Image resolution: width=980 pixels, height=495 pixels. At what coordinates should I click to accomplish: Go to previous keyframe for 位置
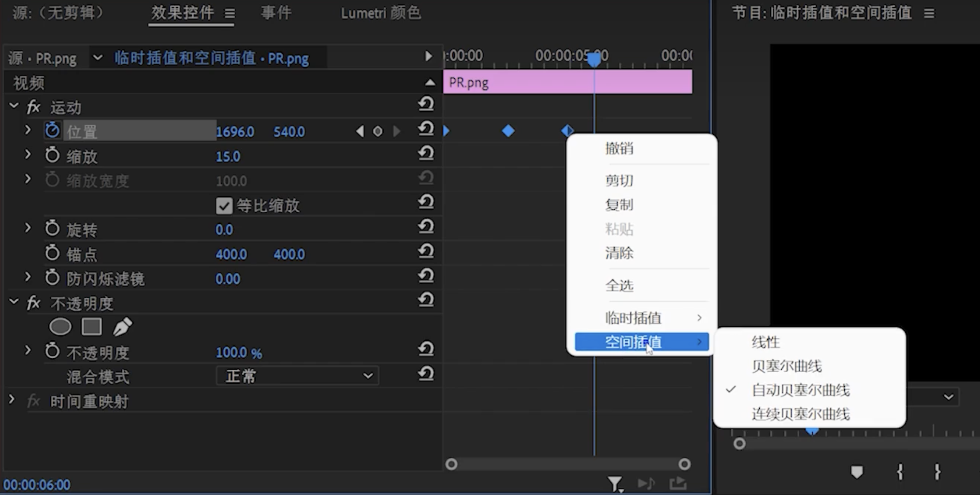[360, 131]
